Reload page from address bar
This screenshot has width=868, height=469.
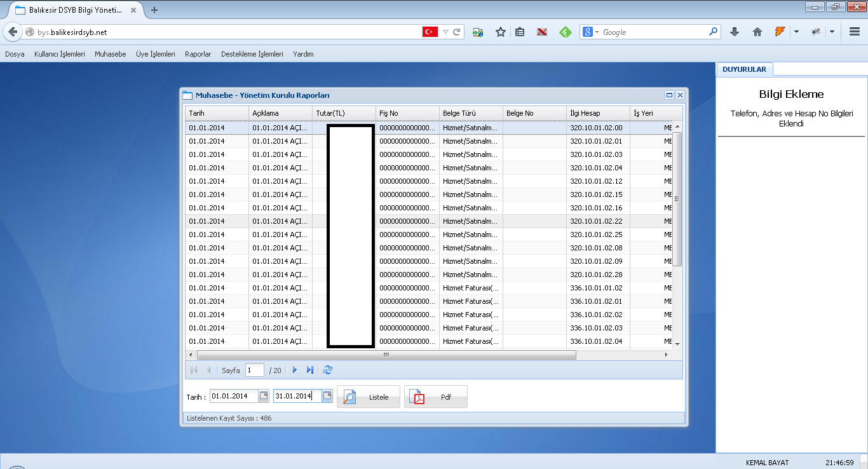tap(456, 32)
